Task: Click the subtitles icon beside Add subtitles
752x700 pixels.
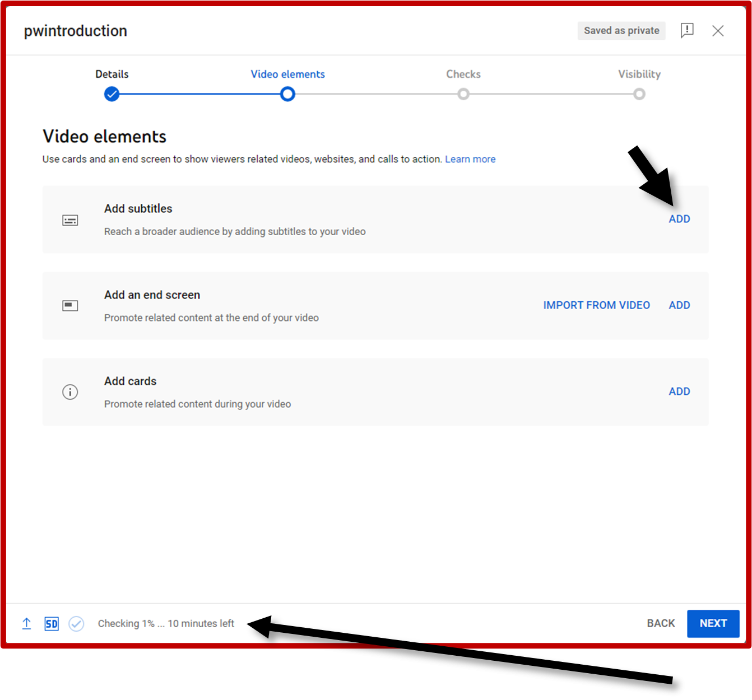Action: coord(70,220)
